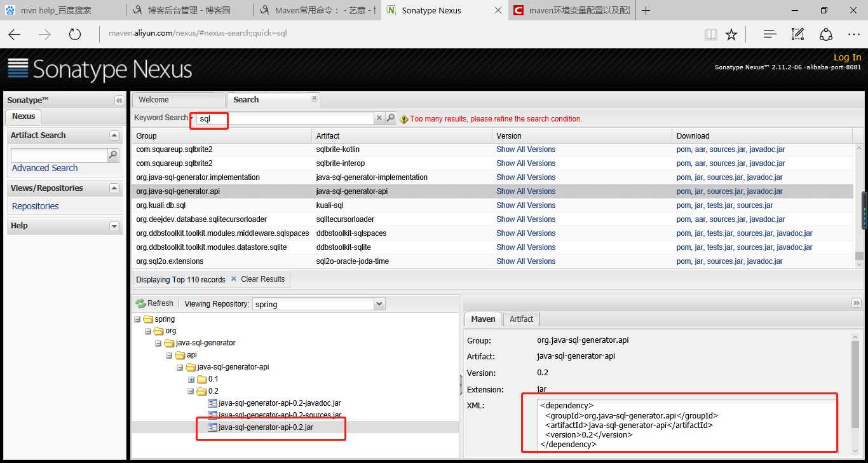Screen dimensions: 868x463
Task: Go back with the browser back arrow
Action: tap(14, 34)
